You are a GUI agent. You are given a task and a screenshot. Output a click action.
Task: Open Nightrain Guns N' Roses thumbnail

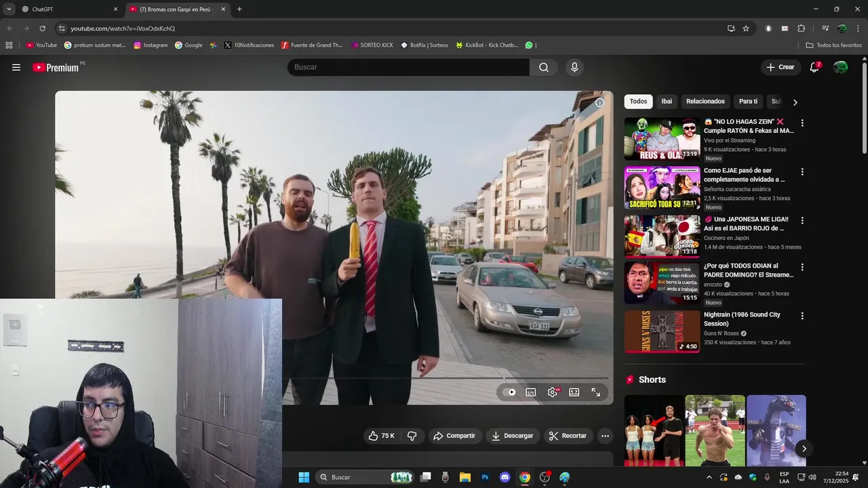click(662, 331)
